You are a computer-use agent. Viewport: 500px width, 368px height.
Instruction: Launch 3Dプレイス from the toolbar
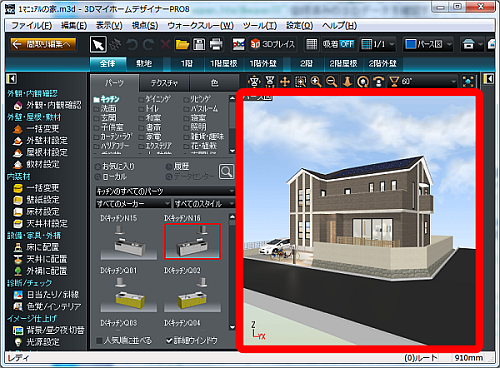[x=273, y=44]
